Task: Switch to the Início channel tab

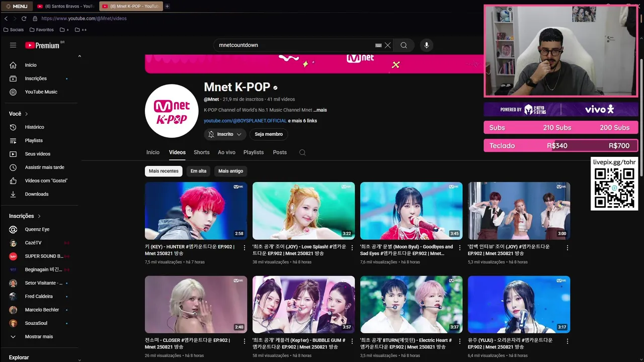Action: click(153, 152)
